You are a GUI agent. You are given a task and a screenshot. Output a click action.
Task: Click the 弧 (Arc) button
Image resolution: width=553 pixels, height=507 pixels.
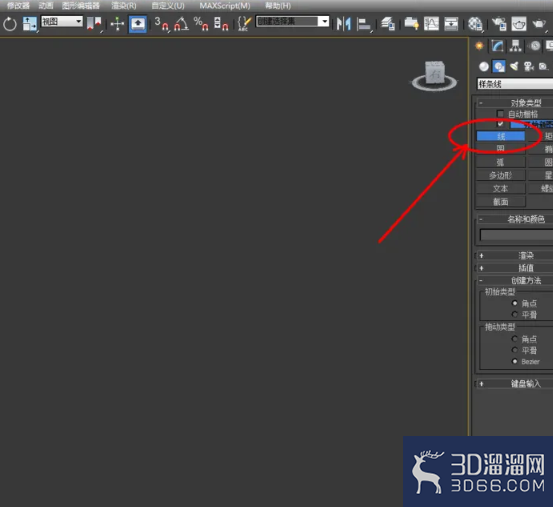501,162
